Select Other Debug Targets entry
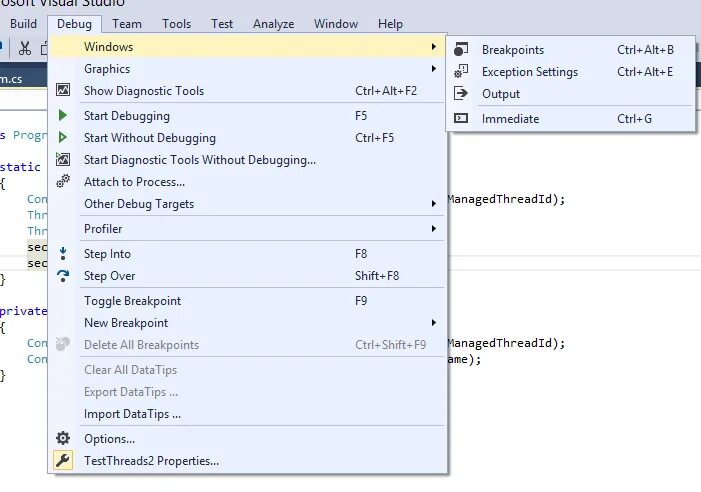This screenshot has height=492, width=701. 247,203
